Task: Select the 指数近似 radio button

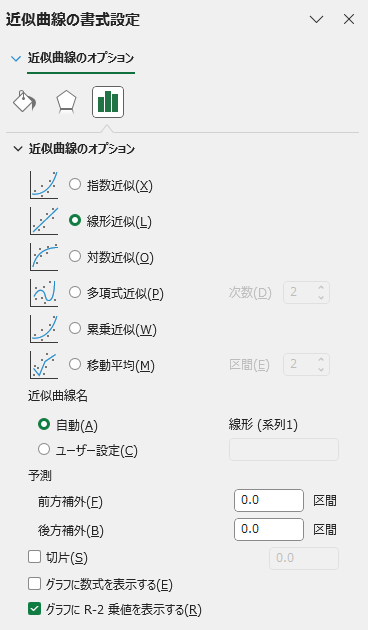Action: [x=75, y=184]
